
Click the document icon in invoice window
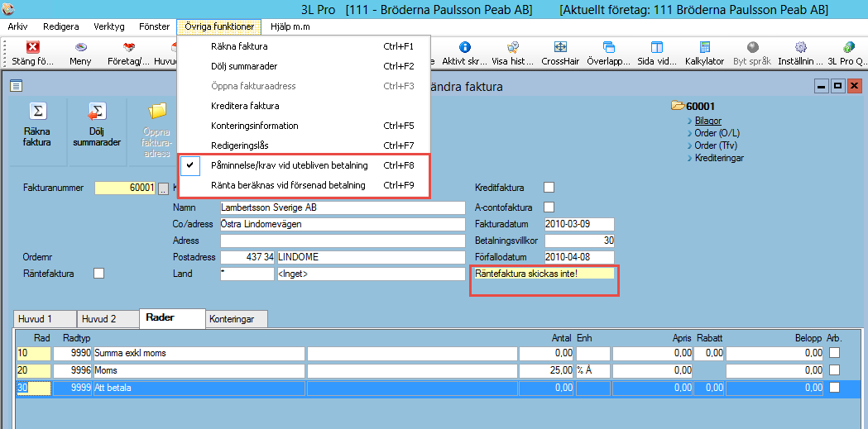click(16, 86)
